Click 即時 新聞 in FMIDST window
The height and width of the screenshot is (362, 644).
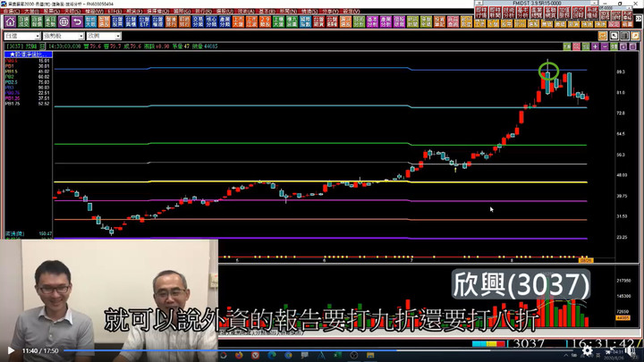[x=495, y=13]
